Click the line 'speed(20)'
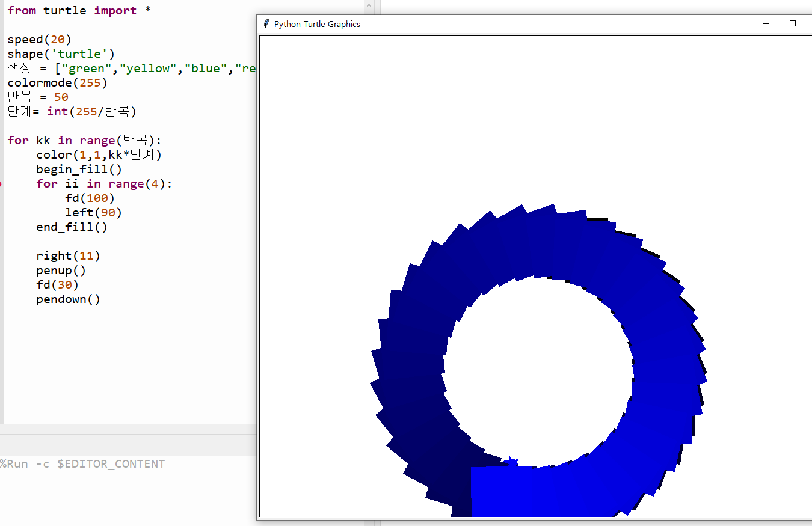The height and width of the screenshot is (526, 812). pos(39,40)
